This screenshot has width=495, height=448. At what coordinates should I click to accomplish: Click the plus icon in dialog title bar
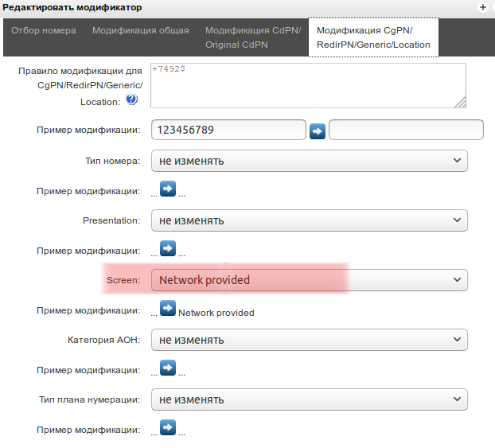coord(483,7)
